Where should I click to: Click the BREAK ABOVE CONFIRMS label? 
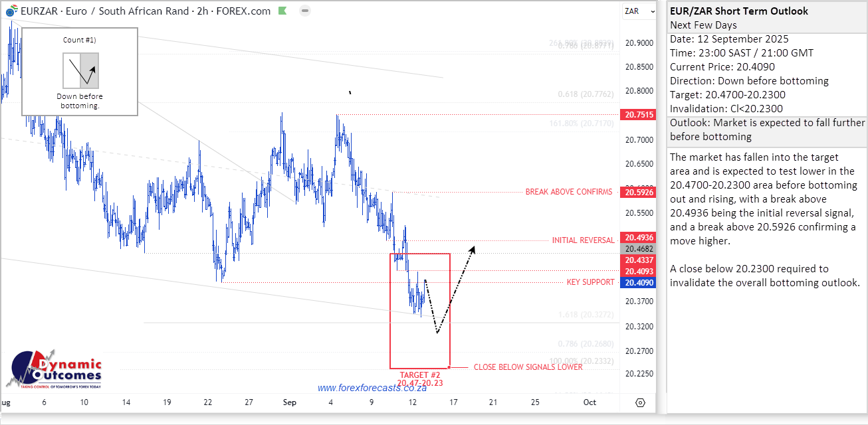point(569,192)
